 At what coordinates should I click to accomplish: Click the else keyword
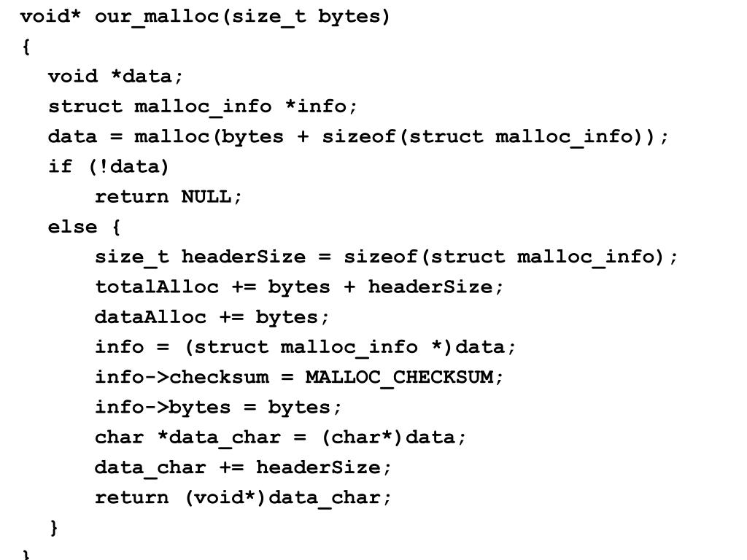pyautogui.click(x=72, y=227)
